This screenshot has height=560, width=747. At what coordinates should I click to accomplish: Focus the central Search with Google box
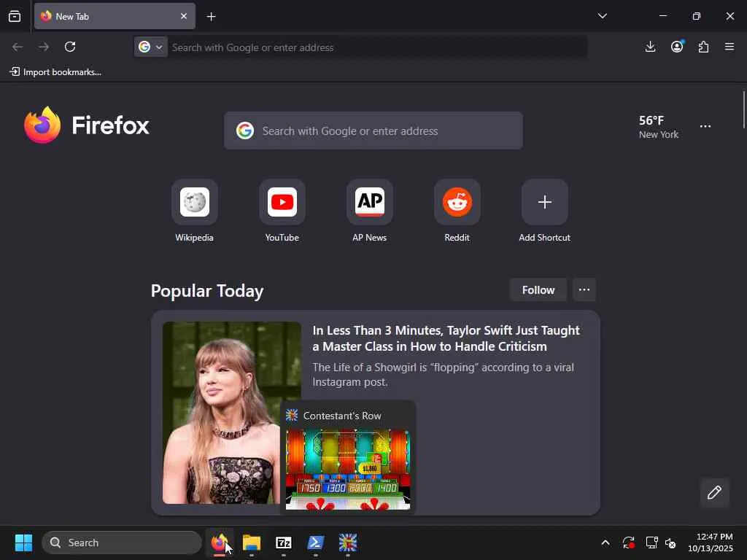click(373, 131)
